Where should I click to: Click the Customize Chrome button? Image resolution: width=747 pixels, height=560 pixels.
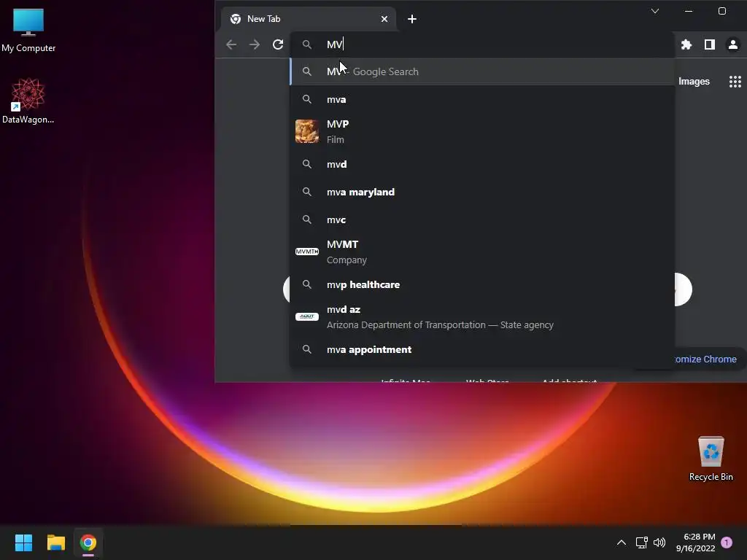coord(706,359)
